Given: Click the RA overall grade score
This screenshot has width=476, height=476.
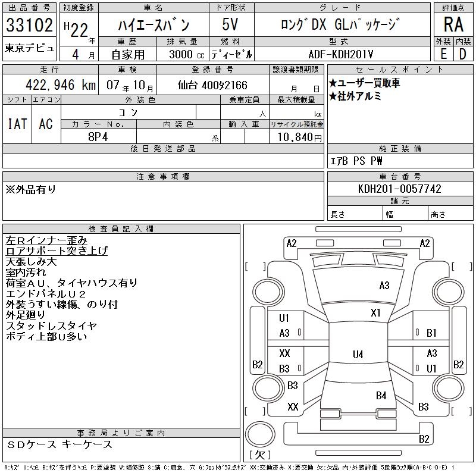Looking at the screenshot, I should [453, 25].
